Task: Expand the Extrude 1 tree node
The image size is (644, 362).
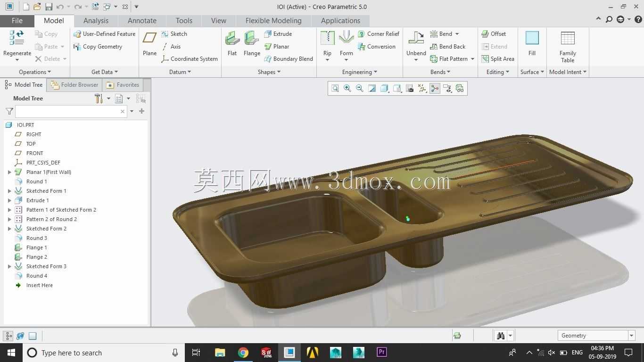Action: (9, 200)
